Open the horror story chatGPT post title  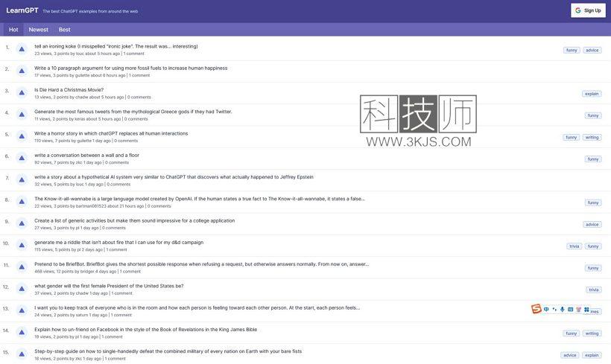click(111, 133)
